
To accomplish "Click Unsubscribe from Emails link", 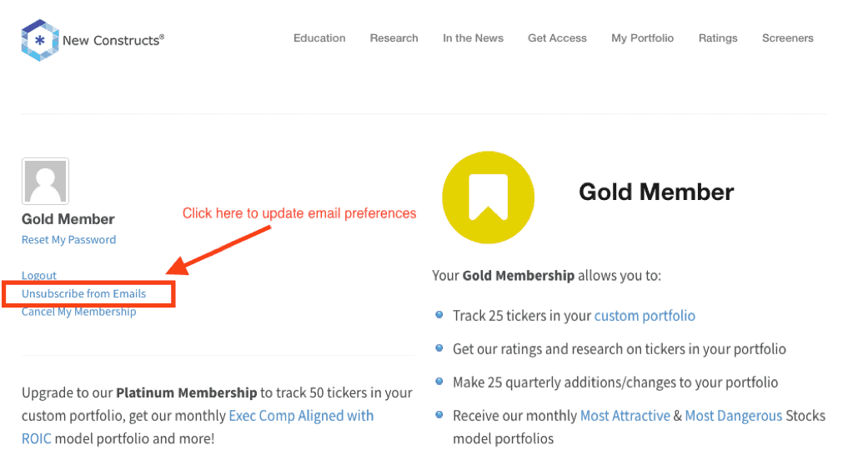I will click(x=83, y=294).
